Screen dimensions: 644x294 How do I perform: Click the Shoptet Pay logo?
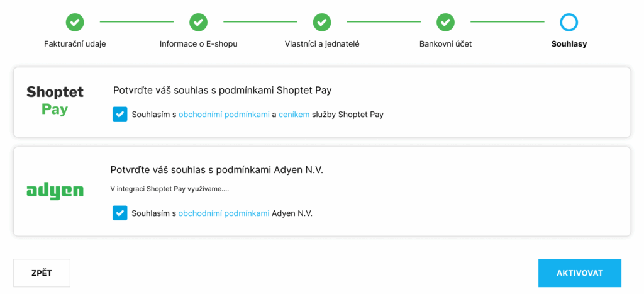55,101
